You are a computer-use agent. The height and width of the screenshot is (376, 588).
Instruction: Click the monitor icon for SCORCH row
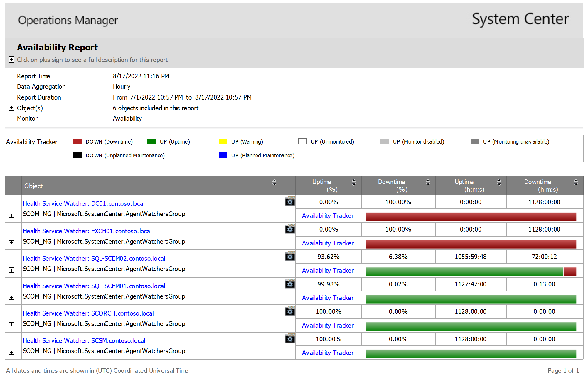pyautogui.click(x=290, y=311)
